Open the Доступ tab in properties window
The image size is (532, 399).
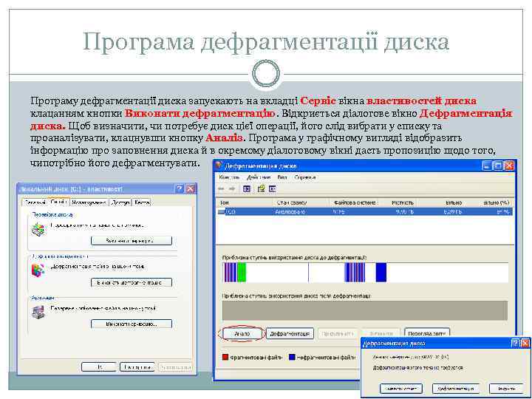pos(120,202)
